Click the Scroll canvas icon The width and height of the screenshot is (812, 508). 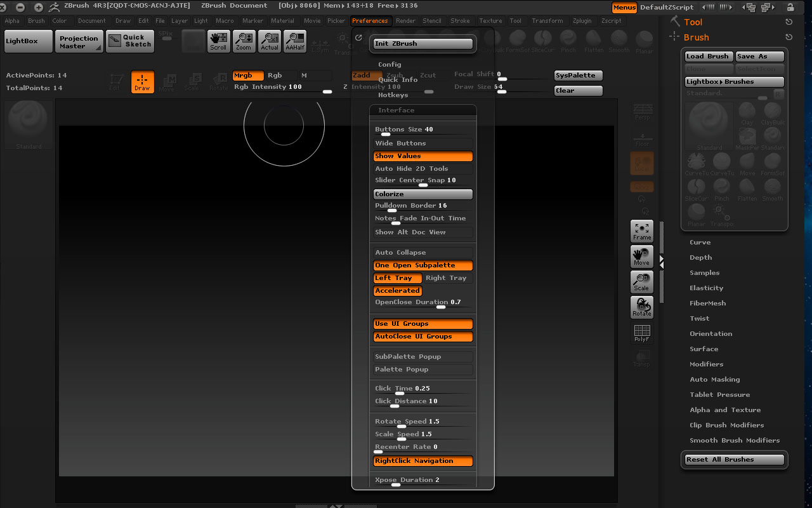pos(218,41)
